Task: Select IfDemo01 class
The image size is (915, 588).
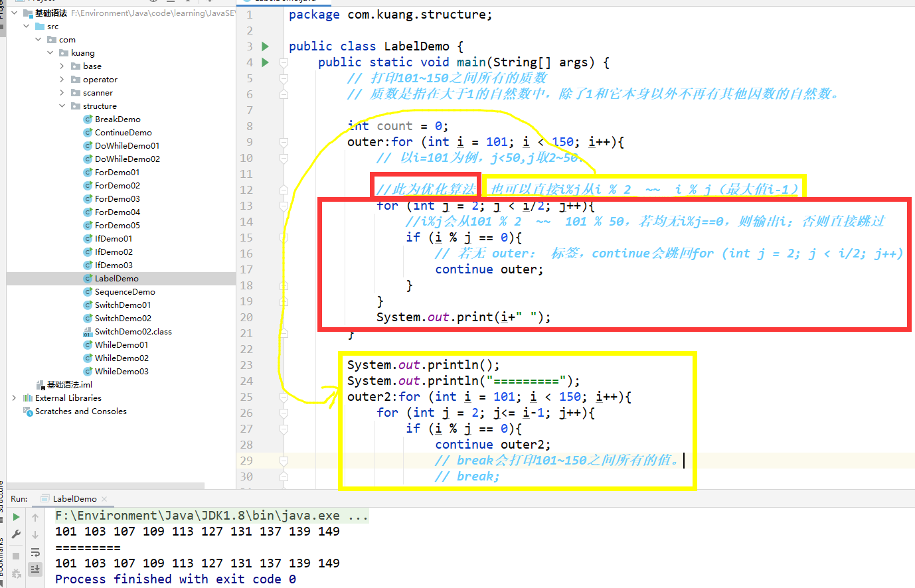Action: [114, 239]
